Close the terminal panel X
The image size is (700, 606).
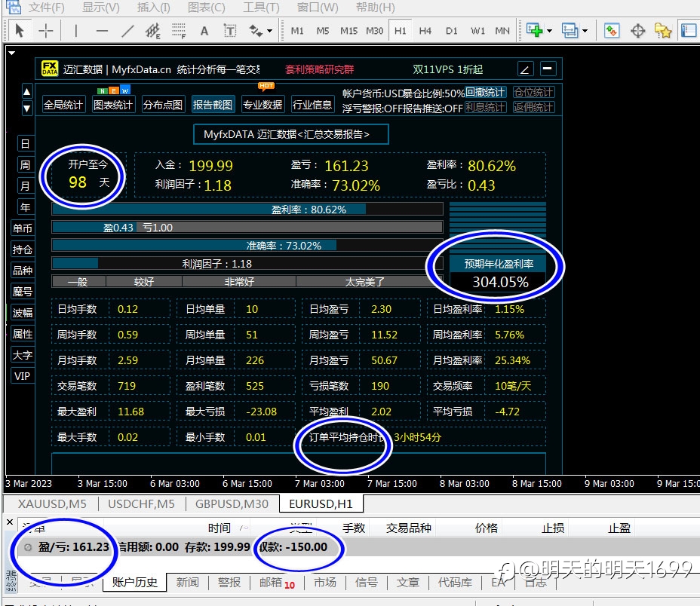[10, 522]
